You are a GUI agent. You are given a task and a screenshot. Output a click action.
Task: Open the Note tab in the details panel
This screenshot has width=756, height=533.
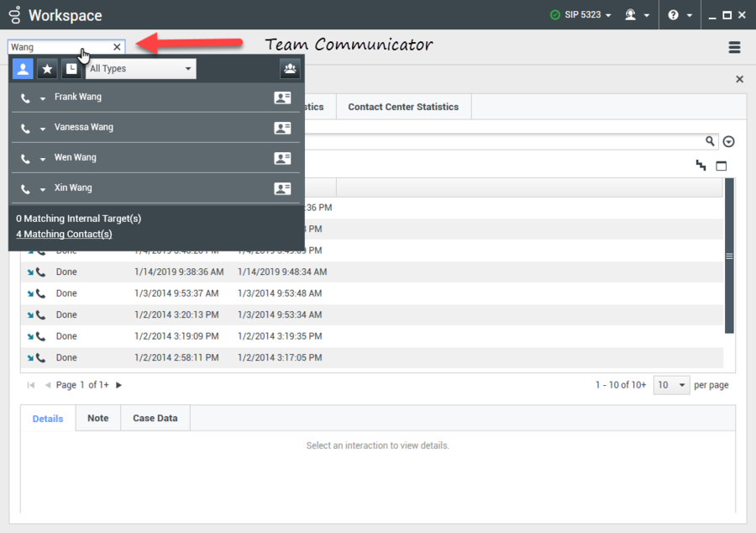point(97,417)
